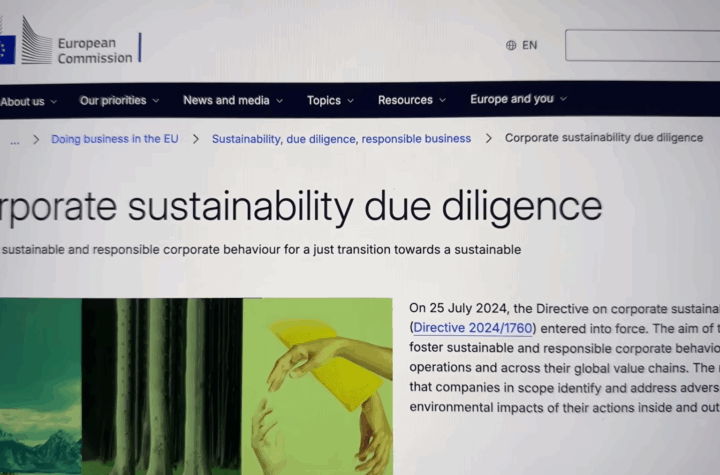Click the chevron before Sustainability breadcrumb
The height and width of the screenshot is (475, 720).
pyautogui.click(x=196, y=139)
